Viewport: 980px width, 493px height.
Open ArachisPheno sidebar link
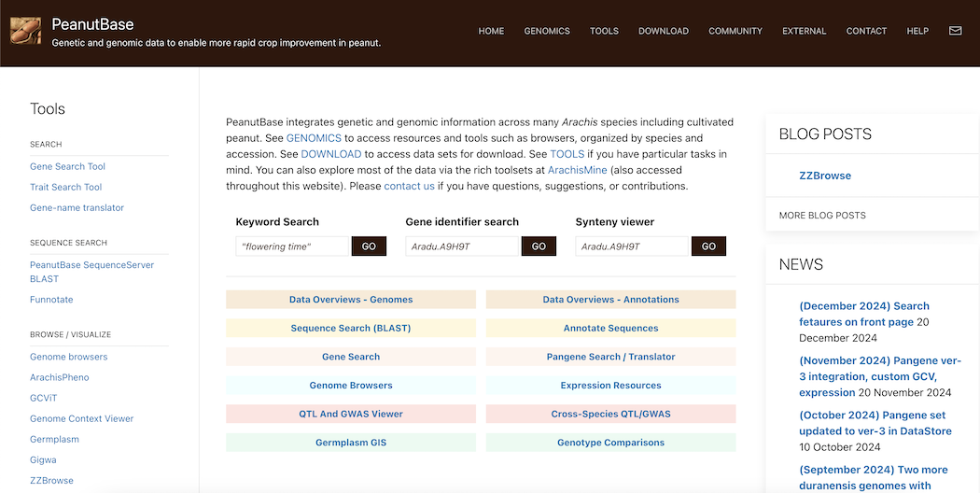60,377
